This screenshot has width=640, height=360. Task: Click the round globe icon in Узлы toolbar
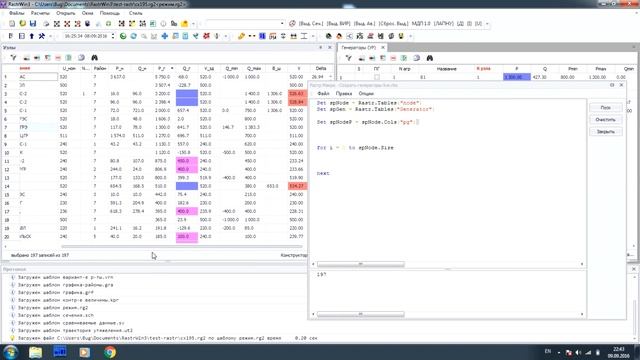tap(81, 58)
